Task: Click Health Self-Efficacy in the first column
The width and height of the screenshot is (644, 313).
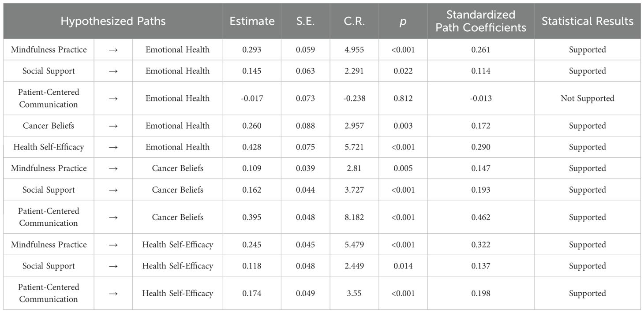Action: pyautogui.click(x=49, y=147)
